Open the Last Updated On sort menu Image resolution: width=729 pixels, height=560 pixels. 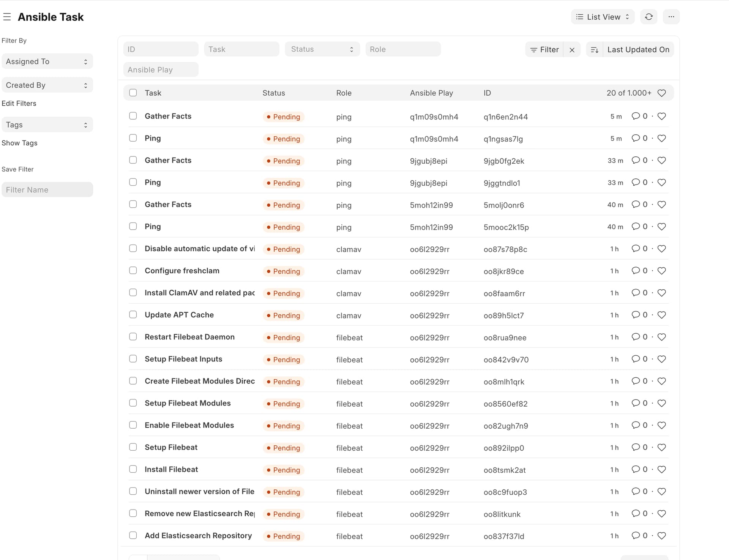tap(638, 50)
